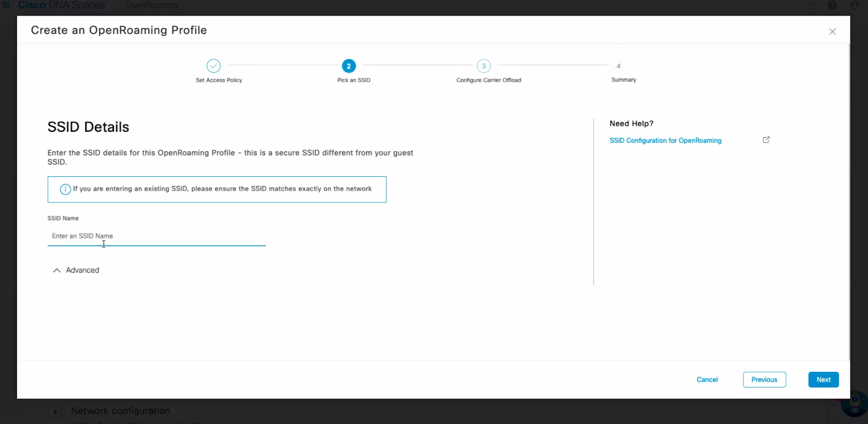The width and height of the screenshot is (868, 424).
Task: Open the hamburger menu in Cisco DNA Spaces
Action: [6, 5]
